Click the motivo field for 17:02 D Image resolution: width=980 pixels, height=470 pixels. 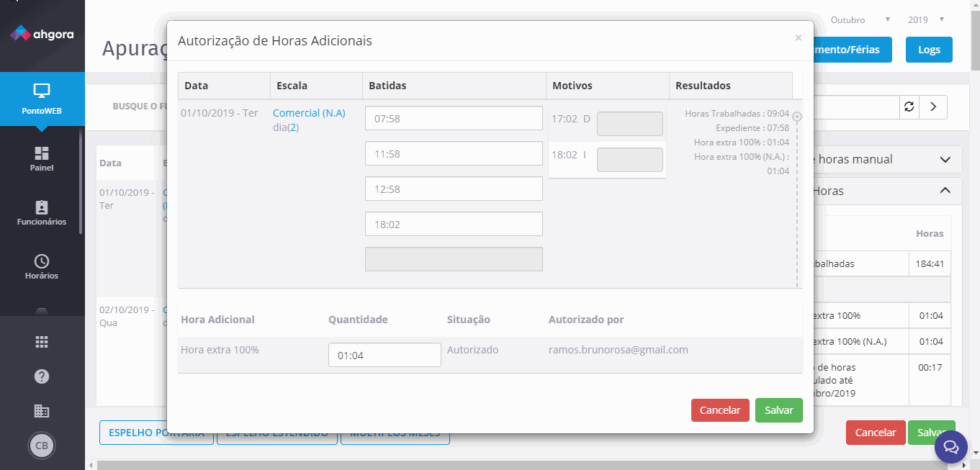[630, 124]
